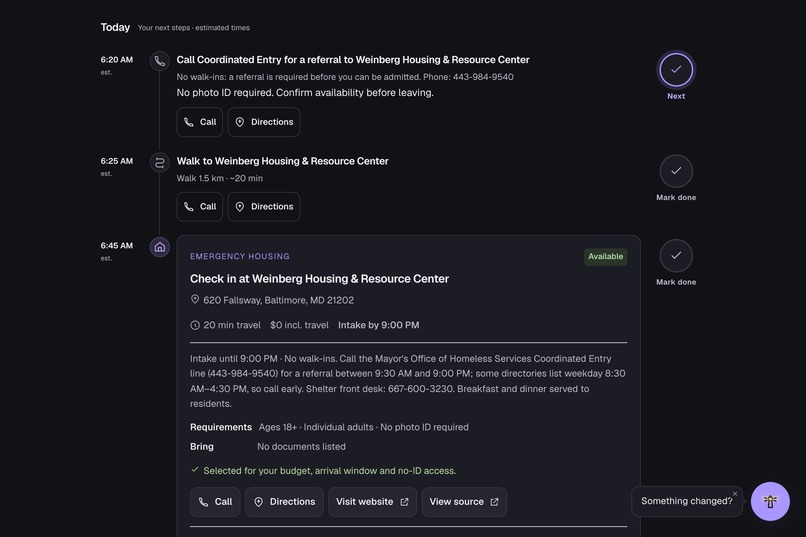Click the 6:20 AM time label
806x537 pixels.
[117, 60]
